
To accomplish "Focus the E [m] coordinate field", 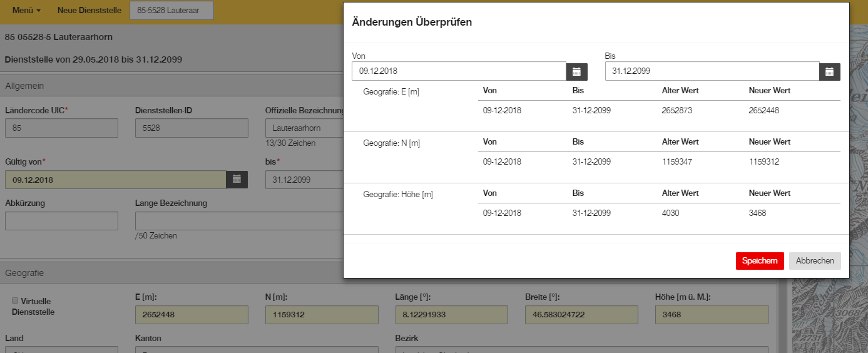I will pos(191,315).
